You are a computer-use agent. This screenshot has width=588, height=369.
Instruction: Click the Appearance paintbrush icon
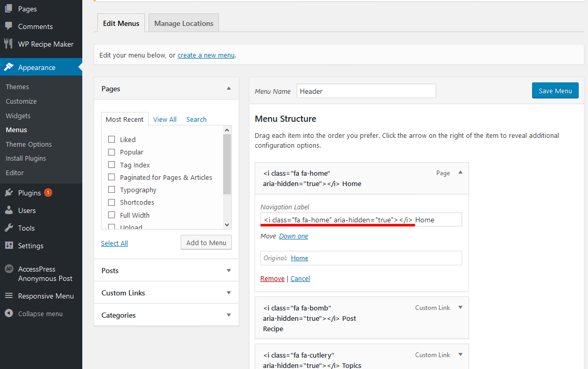(x=9, y=67)
